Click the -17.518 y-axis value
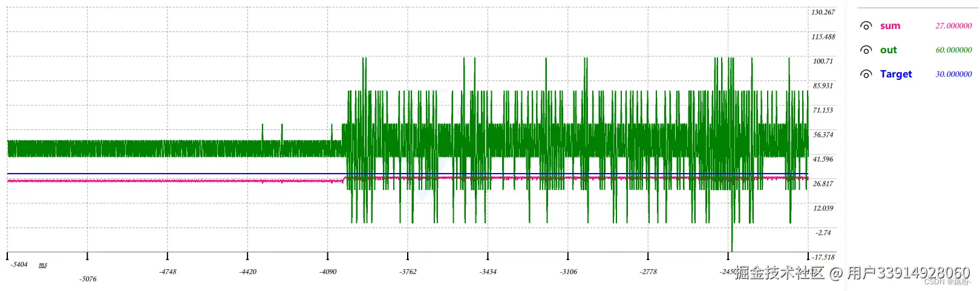 point(823,257)
